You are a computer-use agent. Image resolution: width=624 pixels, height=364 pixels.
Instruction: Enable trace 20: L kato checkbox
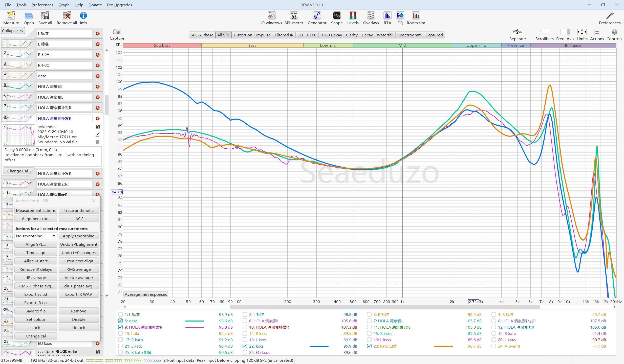pyautogui.click(x=494, y=340)
